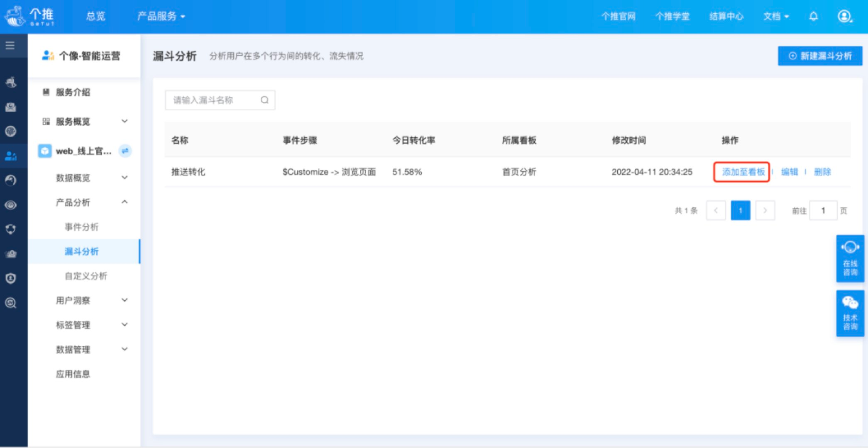Click the $Customize -> 浏览页面 cell
The width and height of the screenshot is (868, 448).
(x=329, y=172)
